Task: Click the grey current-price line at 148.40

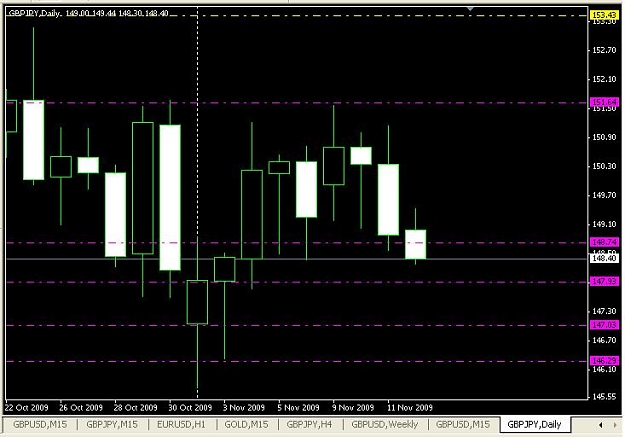Action: (x=297, y=259)
